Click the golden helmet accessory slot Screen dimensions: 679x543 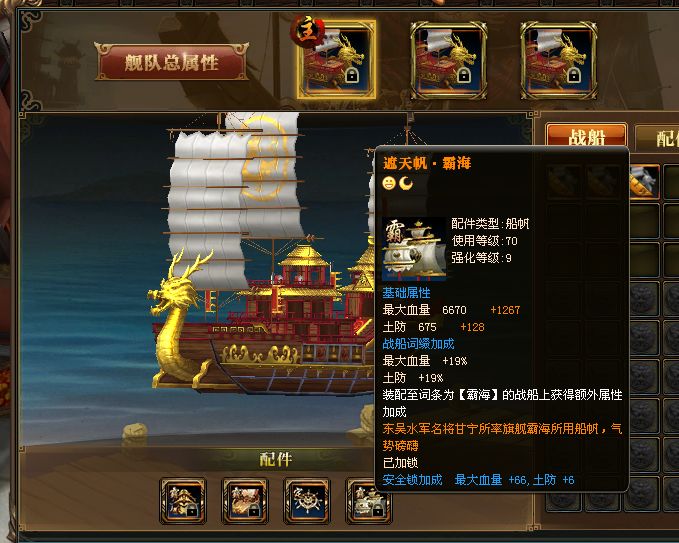pos(183,501)
